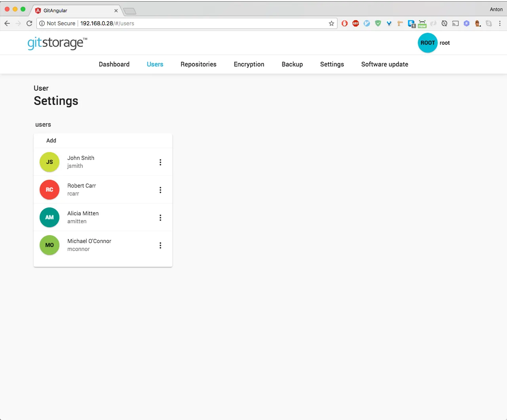Click the gitstorage logo
Viewport: 507px width, 420px height.
(x=57, y=43)
